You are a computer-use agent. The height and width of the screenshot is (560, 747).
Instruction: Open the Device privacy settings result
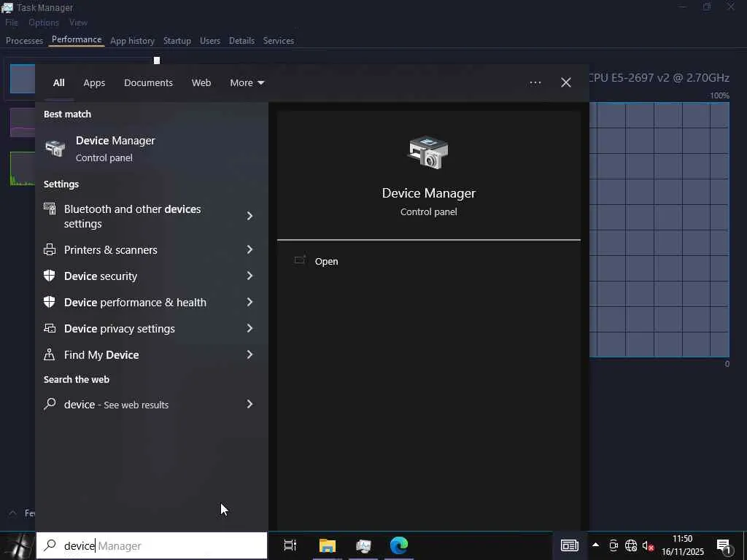[x=152, y=328]
